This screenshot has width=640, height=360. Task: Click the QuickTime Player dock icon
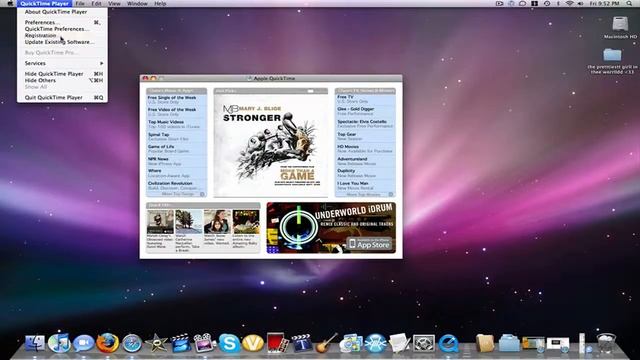pos(448,343)
